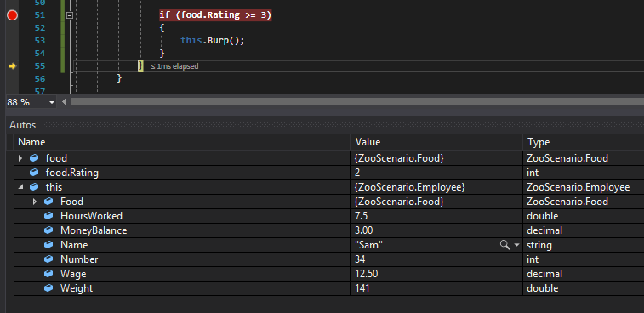
Task: Click the Weight value 141 cell
Action: (x=437, y=288)
